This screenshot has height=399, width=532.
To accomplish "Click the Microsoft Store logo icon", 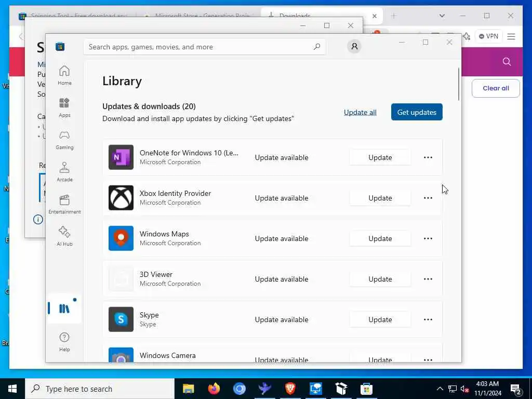I will [x=60, y=47].
